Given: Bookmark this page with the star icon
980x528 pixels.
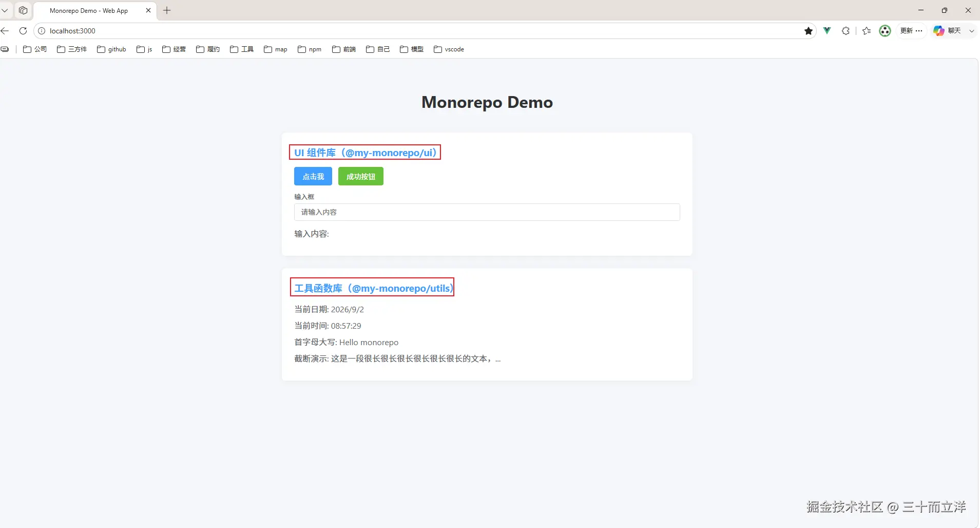Looking at the screenshot, I should (x=809, y=31).
